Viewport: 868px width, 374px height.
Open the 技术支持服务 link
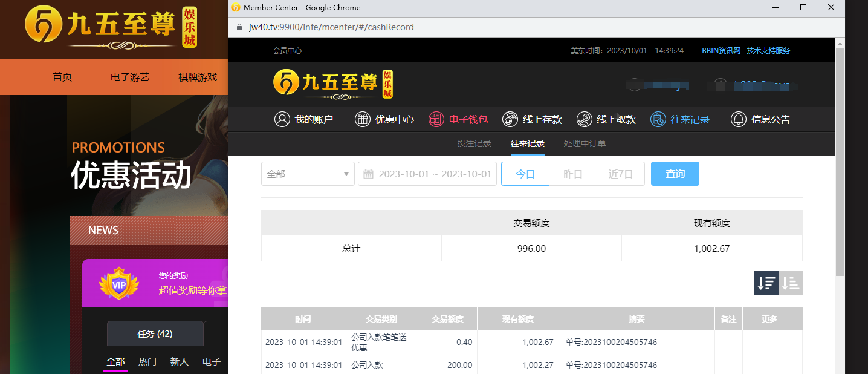pyautogui.click(x=768, y=51)
